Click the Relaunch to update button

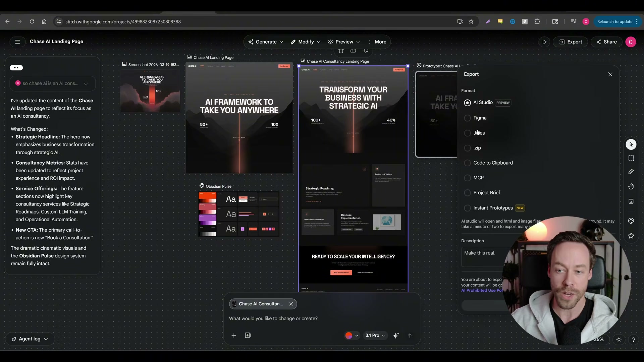(614, 21)
